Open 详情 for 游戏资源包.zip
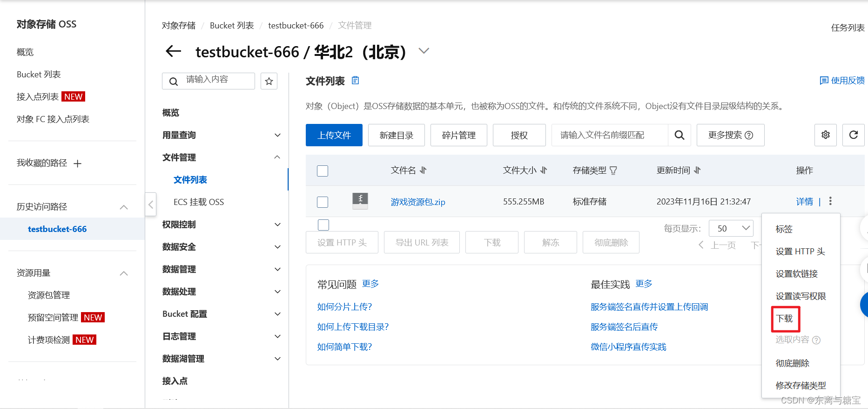The width and height of the screenshot is (868, 409). tap(805, 202)
